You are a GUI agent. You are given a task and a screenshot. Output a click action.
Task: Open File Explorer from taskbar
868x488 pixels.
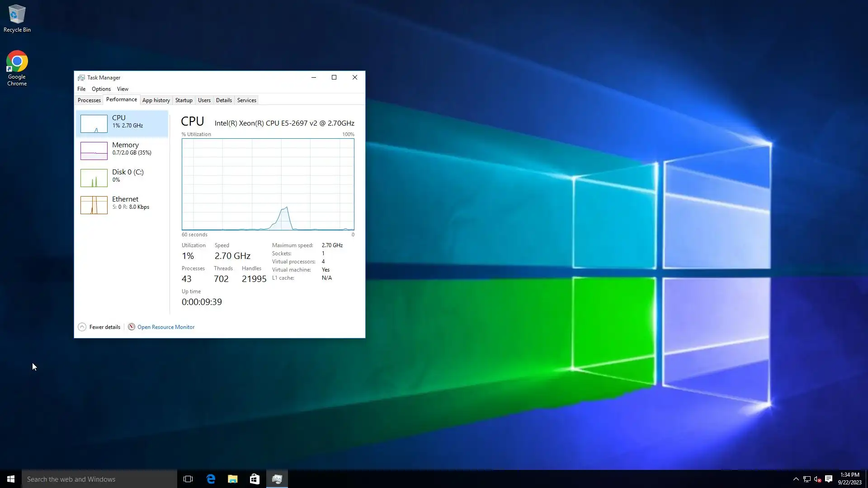233,479
